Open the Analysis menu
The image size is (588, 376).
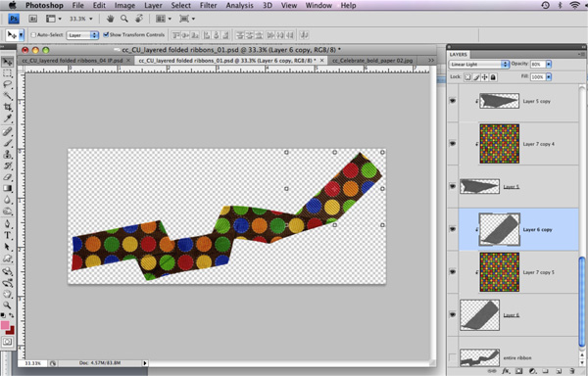pos(240,5)
